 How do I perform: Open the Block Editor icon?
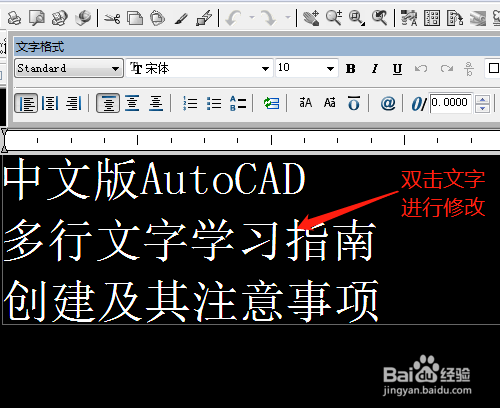(x=204, y=18)
